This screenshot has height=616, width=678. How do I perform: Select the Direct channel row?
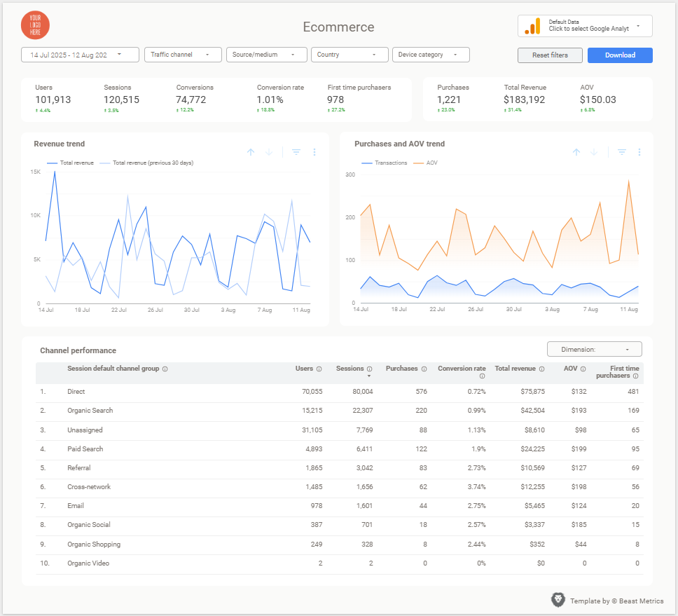point(340,392)
